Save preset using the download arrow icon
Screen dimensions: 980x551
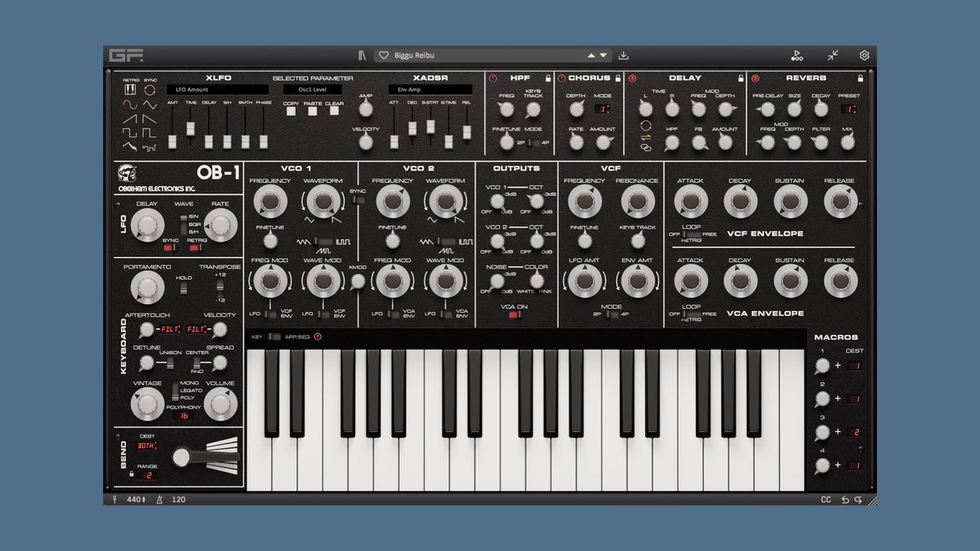pyautogui.click(x=624, y=56)
